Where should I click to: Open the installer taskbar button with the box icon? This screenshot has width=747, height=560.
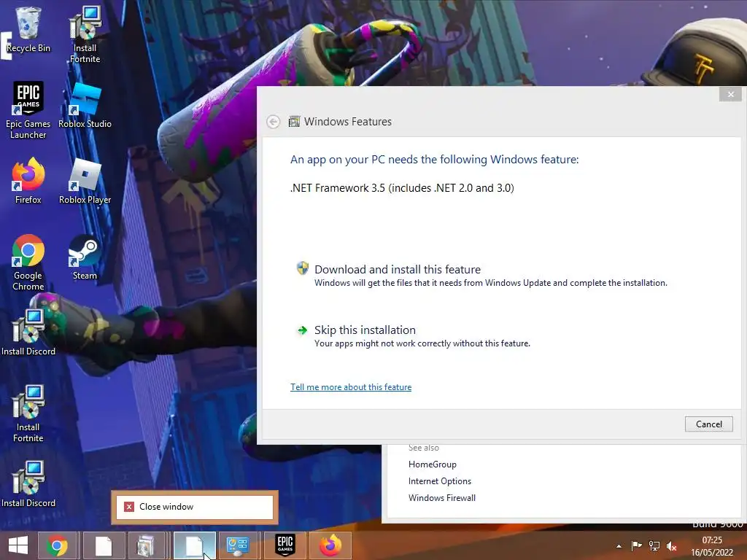(x=146, y=545)
